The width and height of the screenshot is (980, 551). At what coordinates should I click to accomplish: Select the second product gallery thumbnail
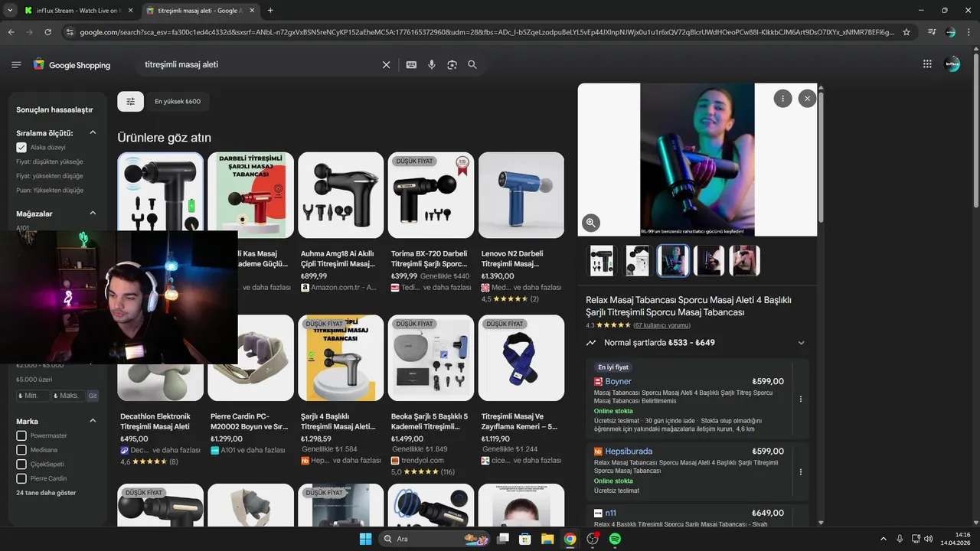click(x=637, y=260)
